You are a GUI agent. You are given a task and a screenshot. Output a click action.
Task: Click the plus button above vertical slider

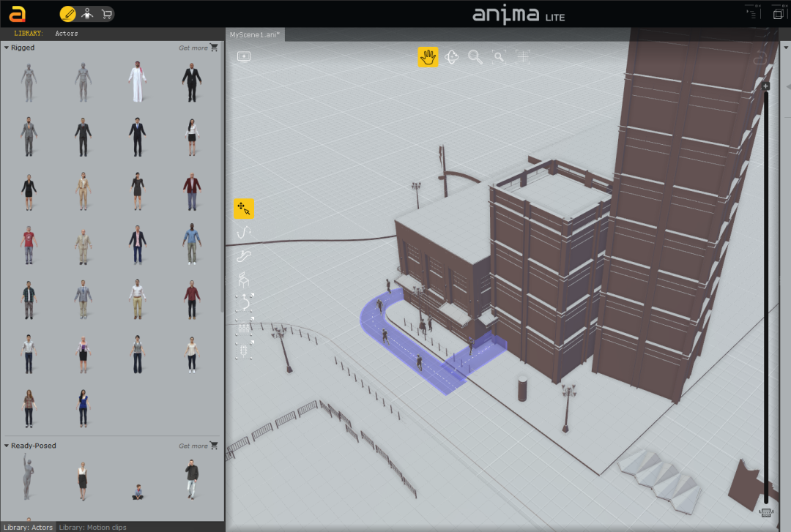[x=765, y=86]
